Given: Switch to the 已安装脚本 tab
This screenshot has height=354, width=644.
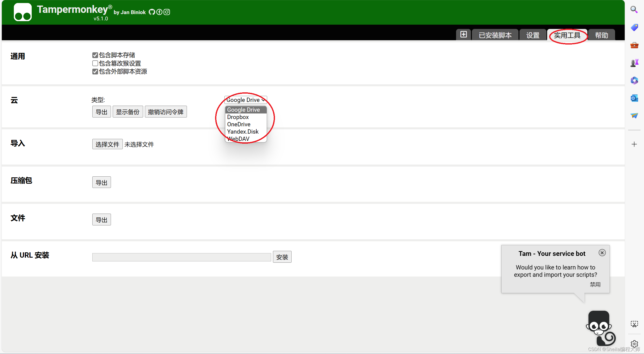Looking at the screenshot, I should pyautogui.click(x=495, y=35).
